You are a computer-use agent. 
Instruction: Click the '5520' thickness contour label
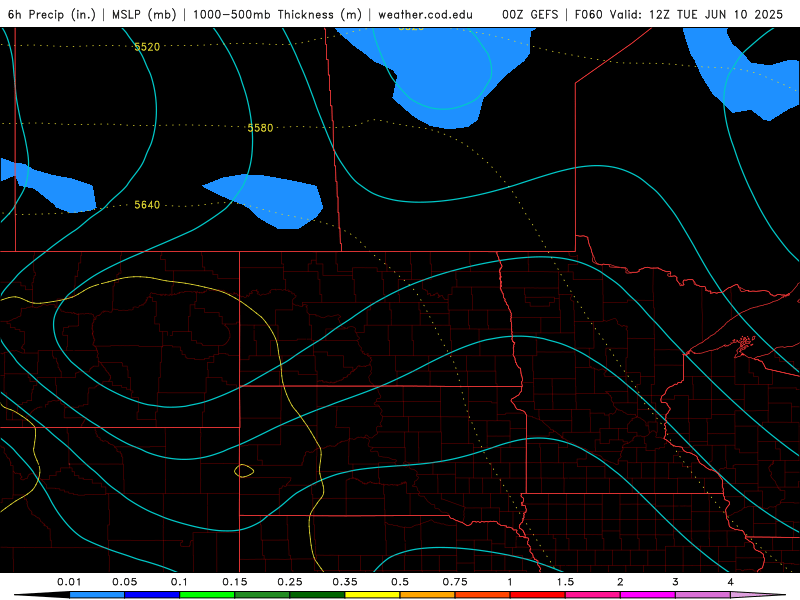(147, 47)
